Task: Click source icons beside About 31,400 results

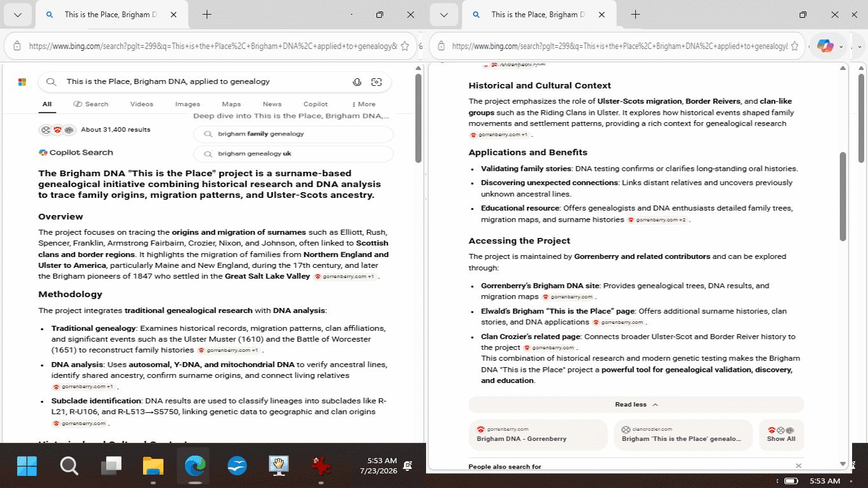Action: click(57, 130)
